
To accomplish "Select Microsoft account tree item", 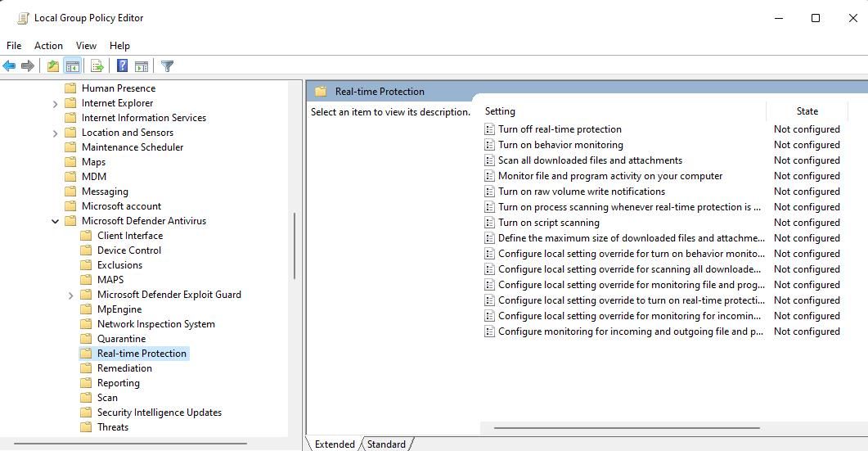I will [x=121, y=206].
